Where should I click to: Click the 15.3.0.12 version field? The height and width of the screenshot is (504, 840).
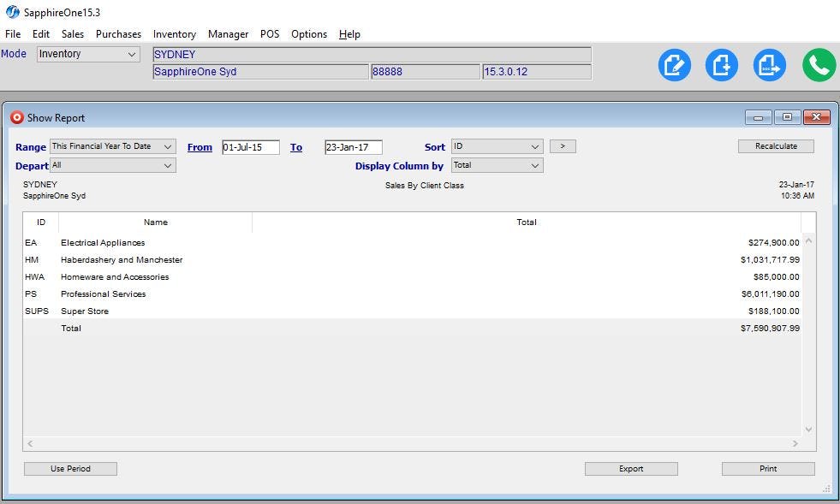537,72
